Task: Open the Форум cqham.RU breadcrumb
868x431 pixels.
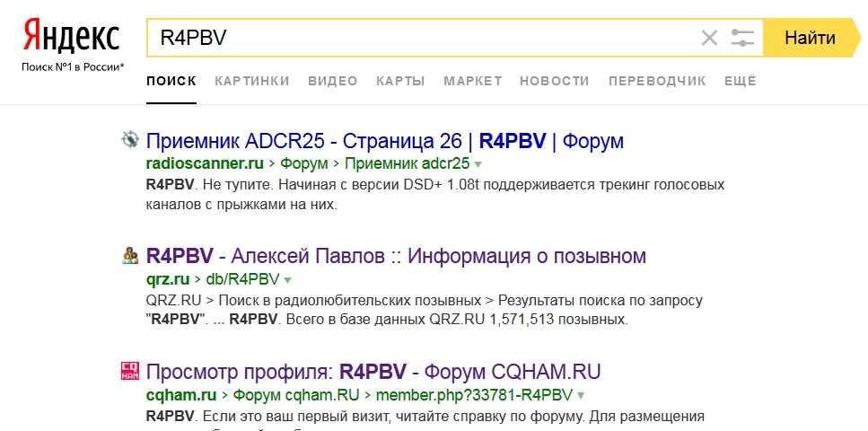Action: 295,395
